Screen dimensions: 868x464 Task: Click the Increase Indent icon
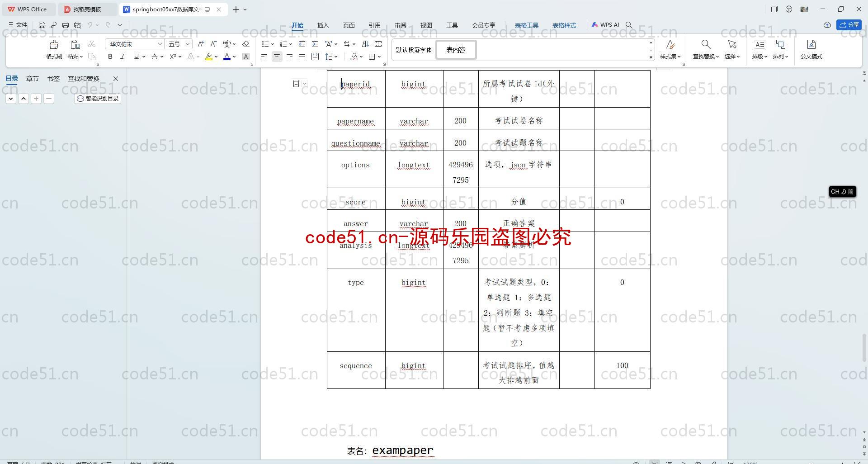[315, 44]
